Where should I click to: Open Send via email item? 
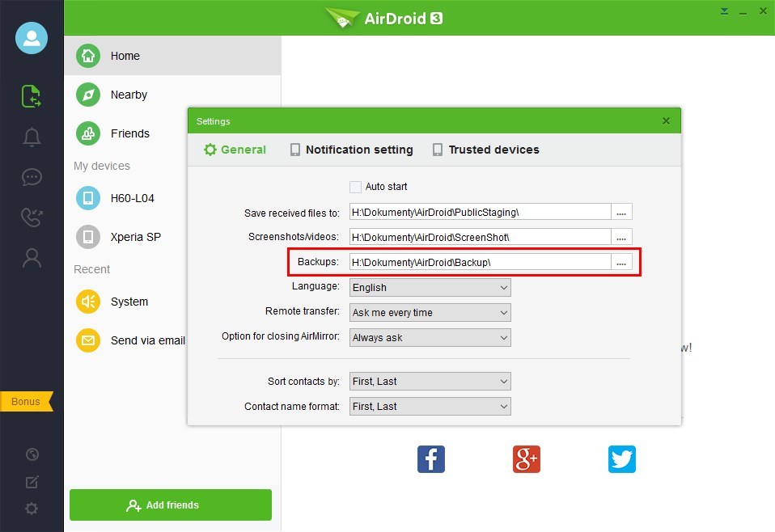(126, 340)
